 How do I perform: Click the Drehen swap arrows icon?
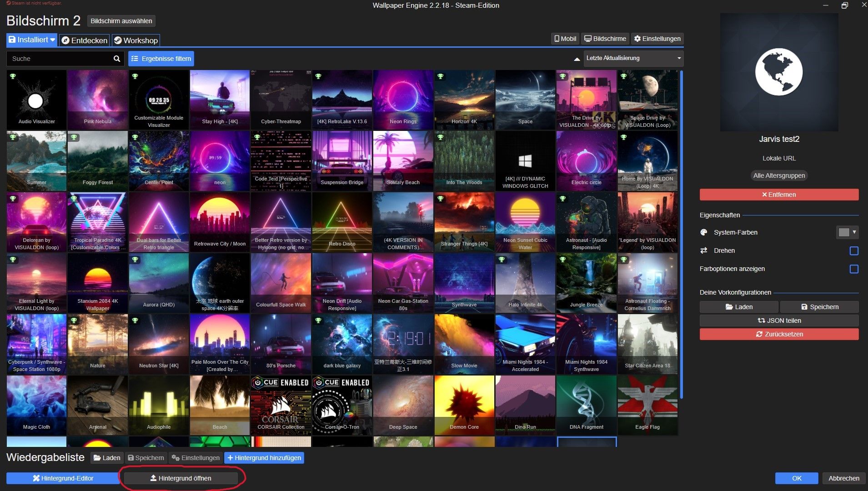(704, 251)
